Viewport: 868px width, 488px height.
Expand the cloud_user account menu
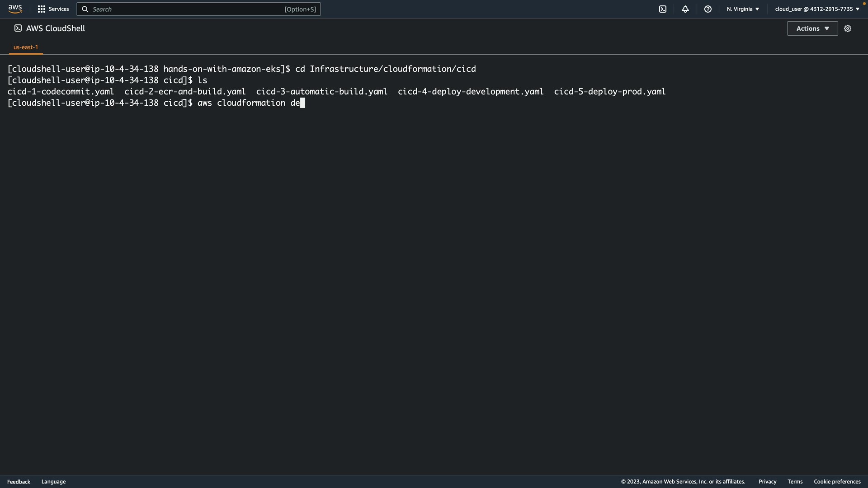[x=817, y=9]
